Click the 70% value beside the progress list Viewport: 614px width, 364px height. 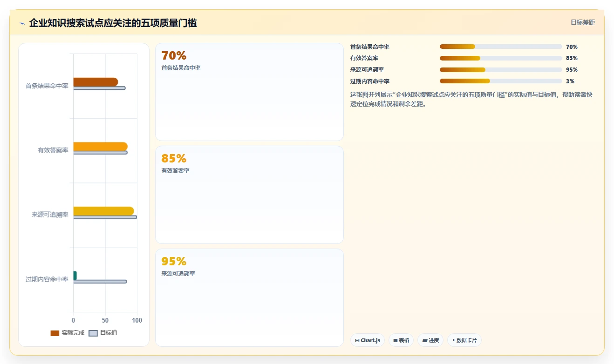click(572, 47)
